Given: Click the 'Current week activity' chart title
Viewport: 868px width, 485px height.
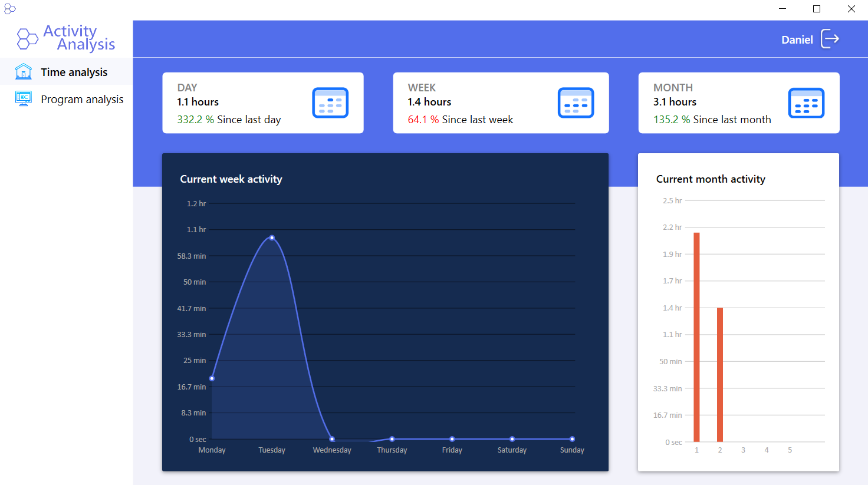Looking at the screenshot, I should coord(231,179).
